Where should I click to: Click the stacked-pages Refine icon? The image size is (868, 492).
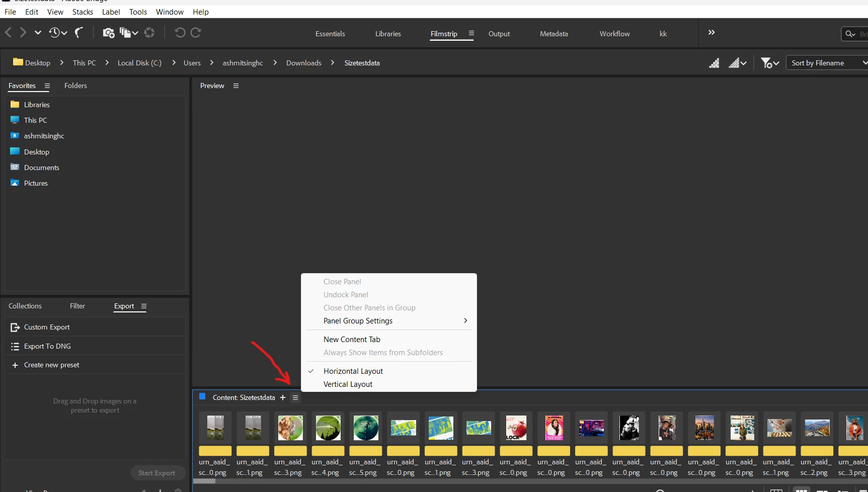coord(125,33)
